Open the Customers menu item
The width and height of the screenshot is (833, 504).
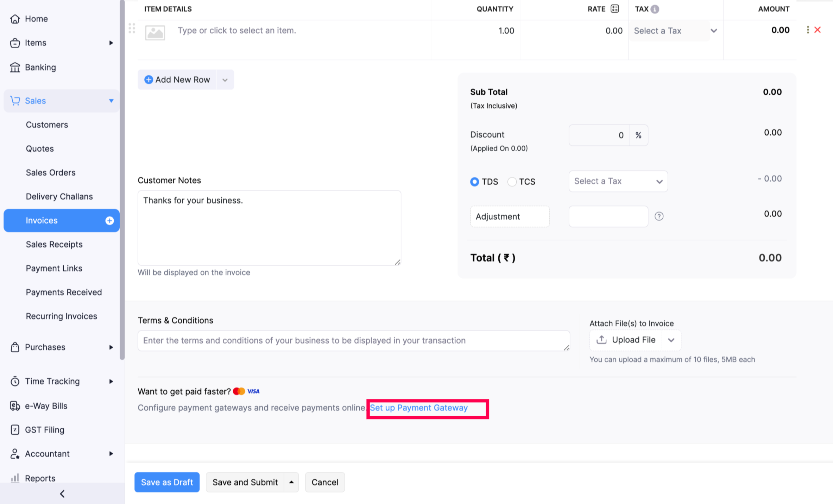pos(46,124)
